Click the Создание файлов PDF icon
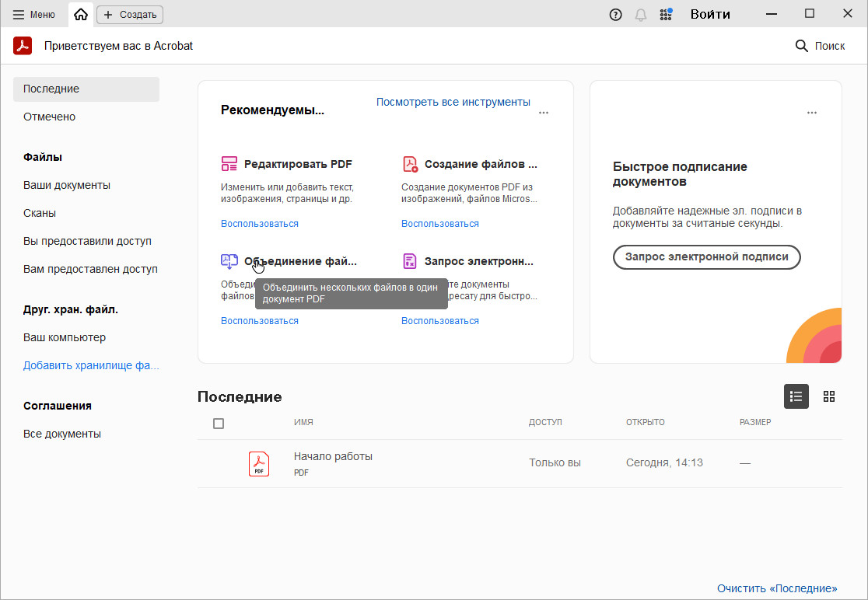This screenshot has height=600, width=868. click(410, 164)
